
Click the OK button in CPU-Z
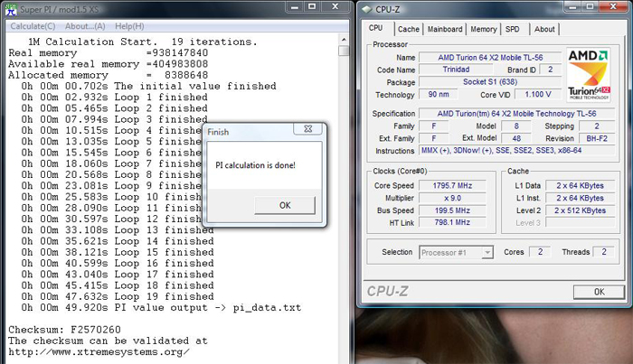click(x=599, y=292)
